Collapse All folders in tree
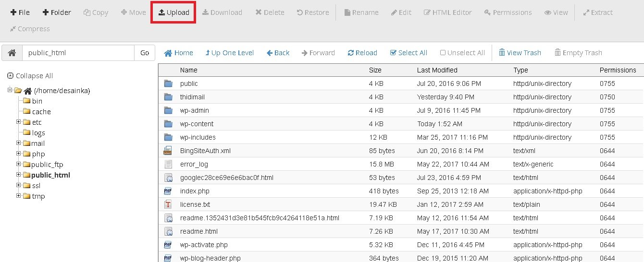644x262 pixels. [x=30, y=76]
